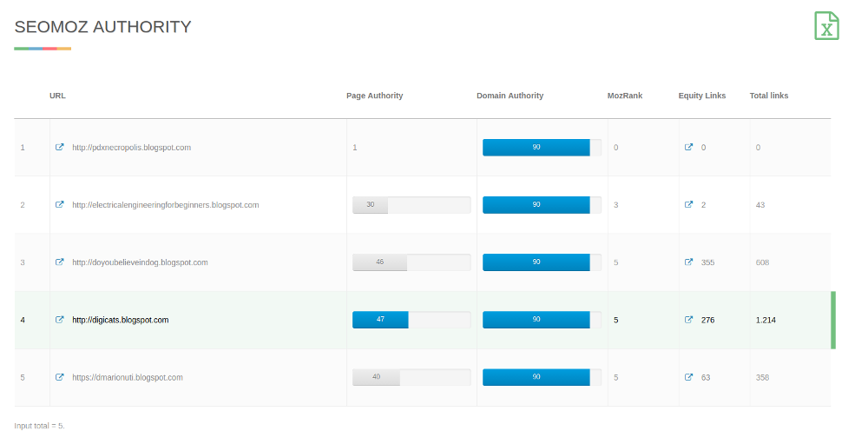The height and width of the screenshot is (444, 868).
Task: Open external link icon for electricalengineeringforbeginners URL
Action: 60,204
